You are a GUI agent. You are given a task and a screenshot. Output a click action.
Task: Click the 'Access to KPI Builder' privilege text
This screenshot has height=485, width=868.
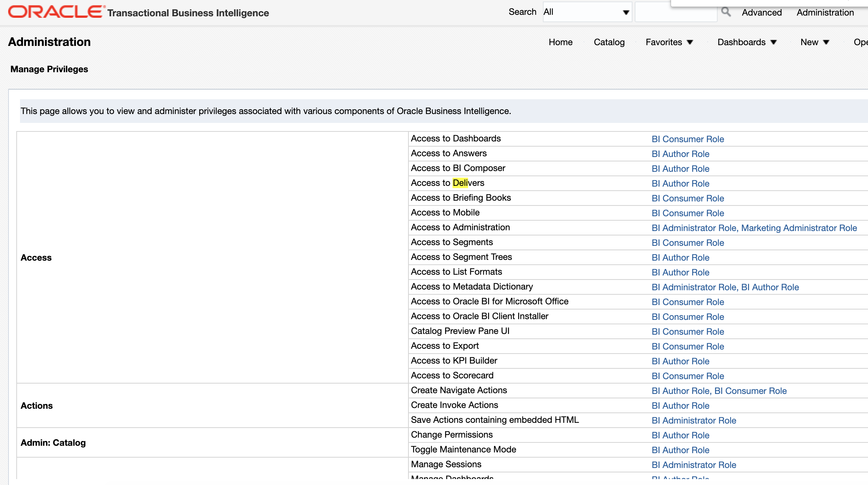point(454,361)
